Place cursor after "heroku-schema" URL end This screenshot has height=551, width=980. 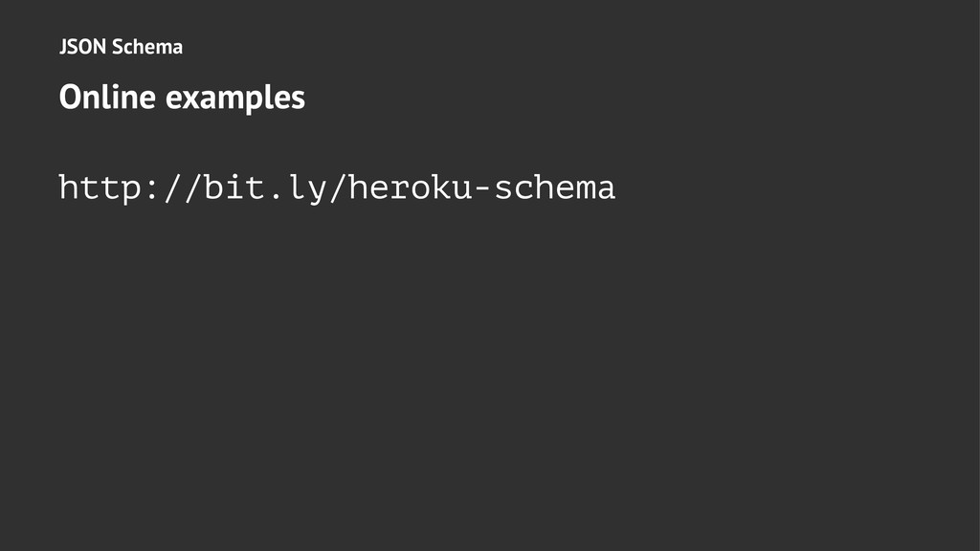pos(615,187)
